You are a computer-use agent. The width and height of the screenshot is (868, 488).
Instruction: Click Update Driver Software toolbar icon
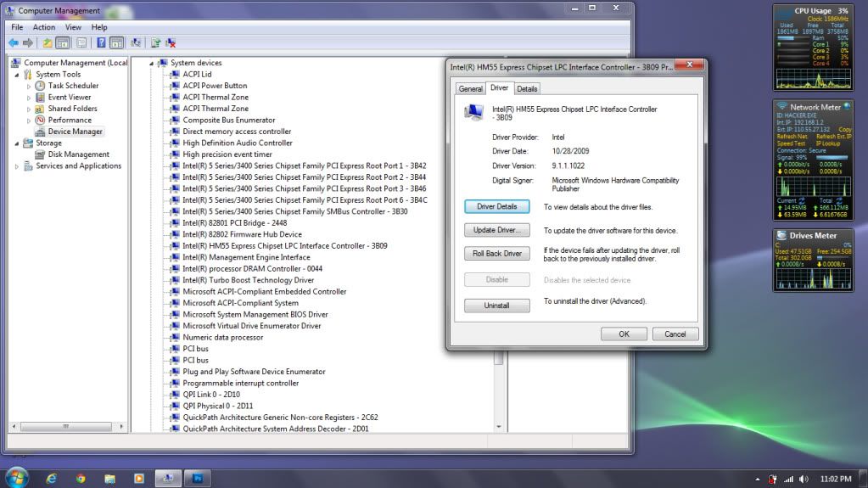pos(155,42)
